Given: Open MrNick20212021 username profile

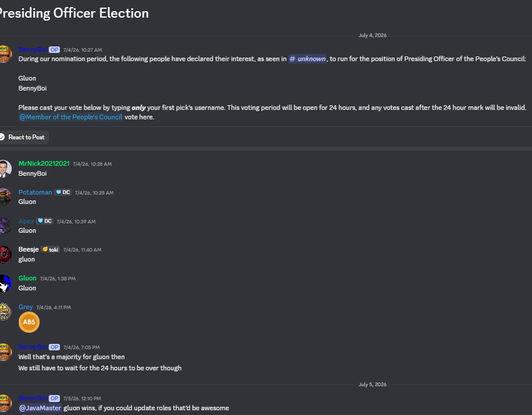Looking at the screenshot, I should (44, 163).
